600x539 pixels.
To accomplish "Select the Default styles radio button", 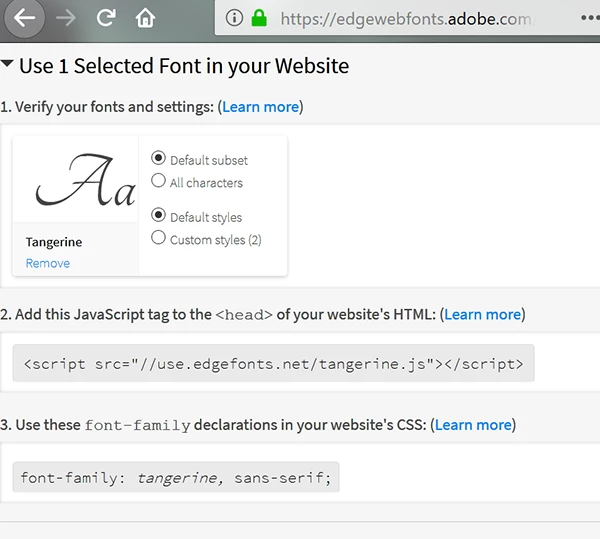I will coord(158,215).
